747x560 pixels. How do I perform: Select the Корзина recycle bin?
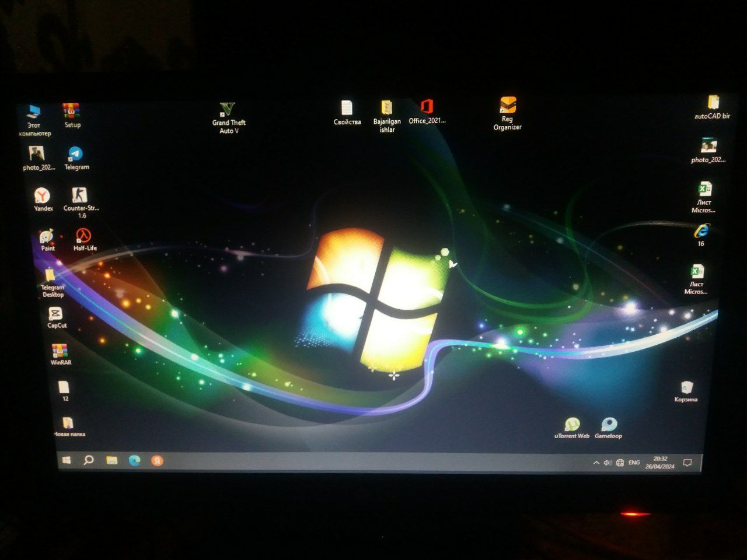686,391
